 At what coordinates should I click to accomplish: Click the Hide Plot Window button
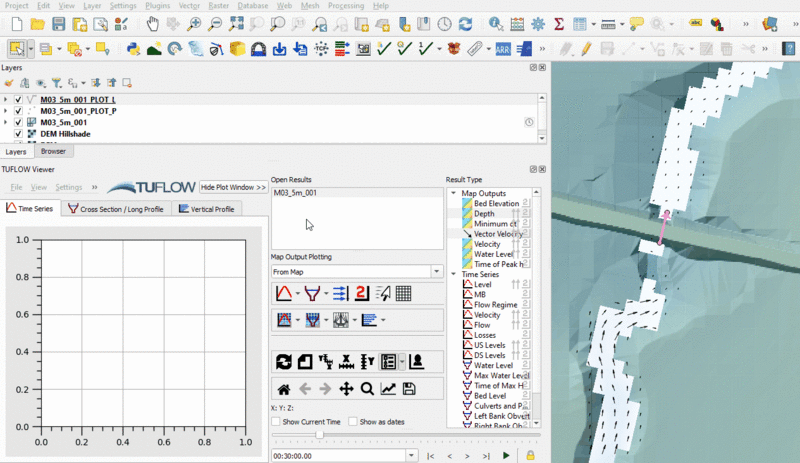pyautogui.click(x=232, y=187)
